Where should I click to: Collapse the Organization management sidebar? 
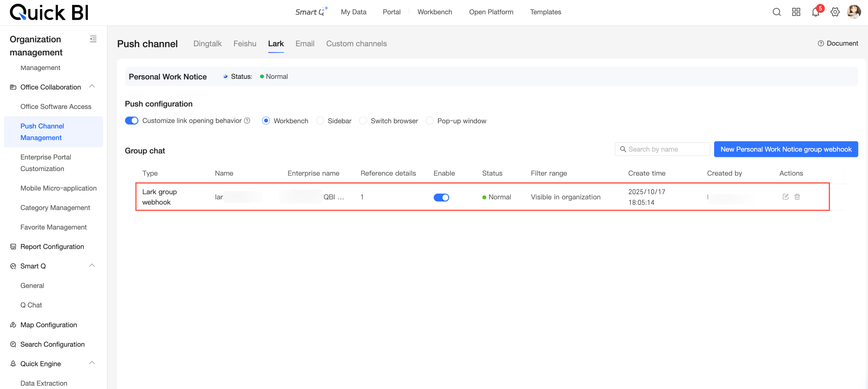pyautogui.click(x=93, y=39)
